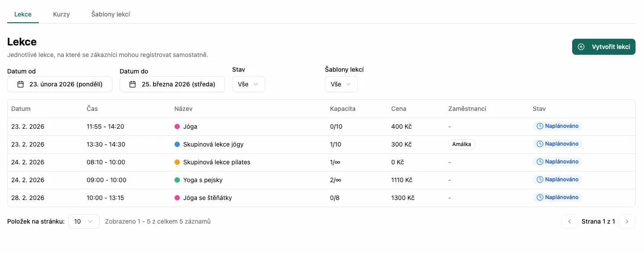Click clock icon for Yoga s pejsky status
Screen dimensions: 644x253
pyautogui.click(x=540, y=180)
